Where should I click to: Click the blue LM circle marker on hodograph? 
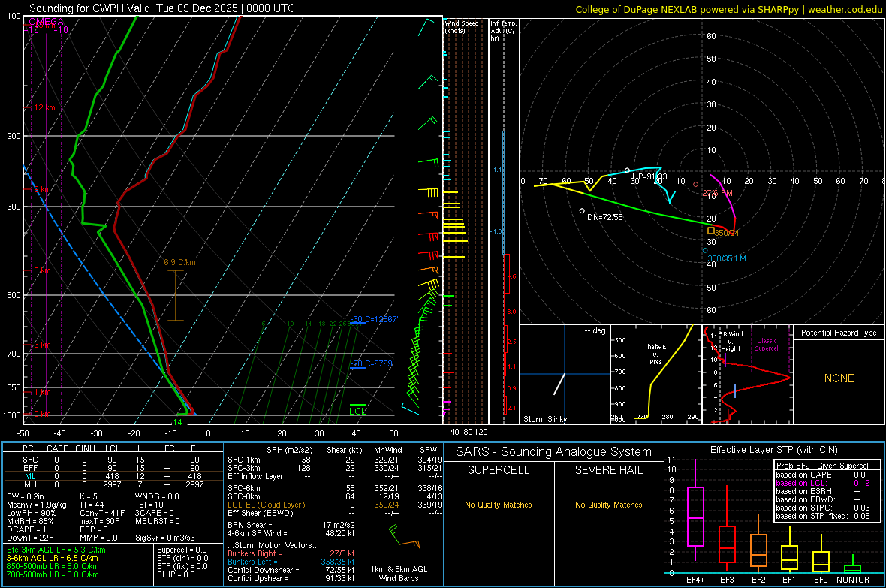704,251
